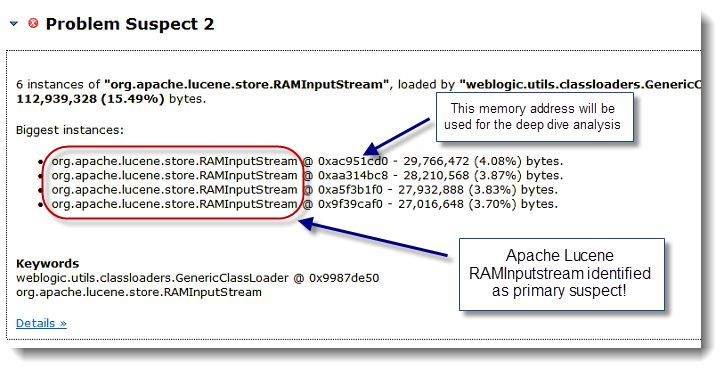Click RAMInputStream instance at 0x9f39caf0
Image resolution: width=726 pixels, height=373 pixels.
(x=217, y=204)
